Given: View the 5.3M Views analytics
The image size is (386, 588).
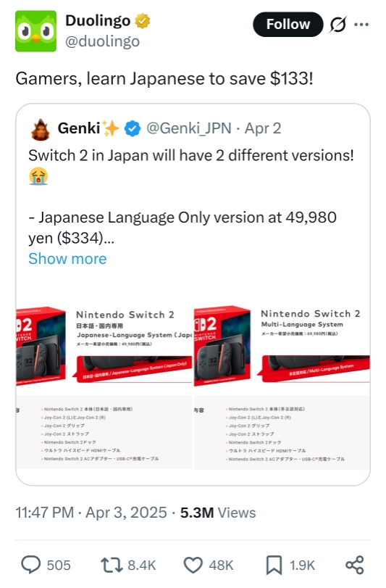Looking at the screenshot, I should click(x=218, y=513).
